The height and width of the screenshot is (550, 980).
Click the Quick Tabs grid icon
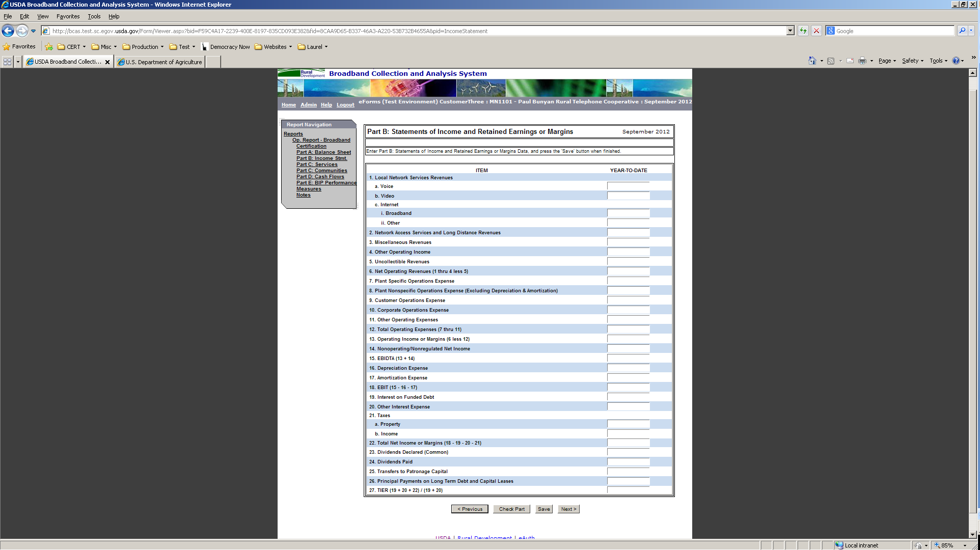coord(7,62)
